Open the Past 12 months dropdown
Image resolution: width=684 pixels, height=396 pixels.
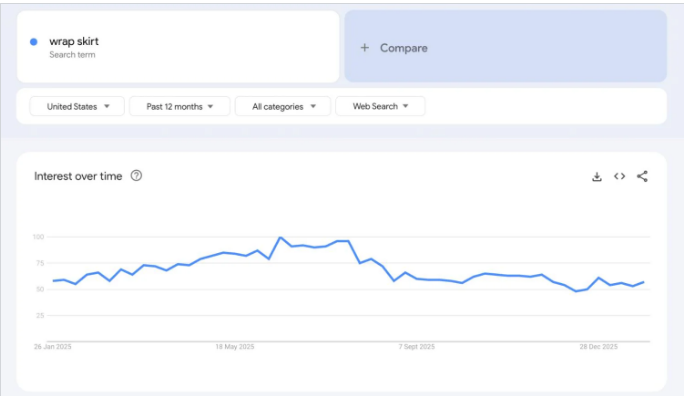pos(179,106)
